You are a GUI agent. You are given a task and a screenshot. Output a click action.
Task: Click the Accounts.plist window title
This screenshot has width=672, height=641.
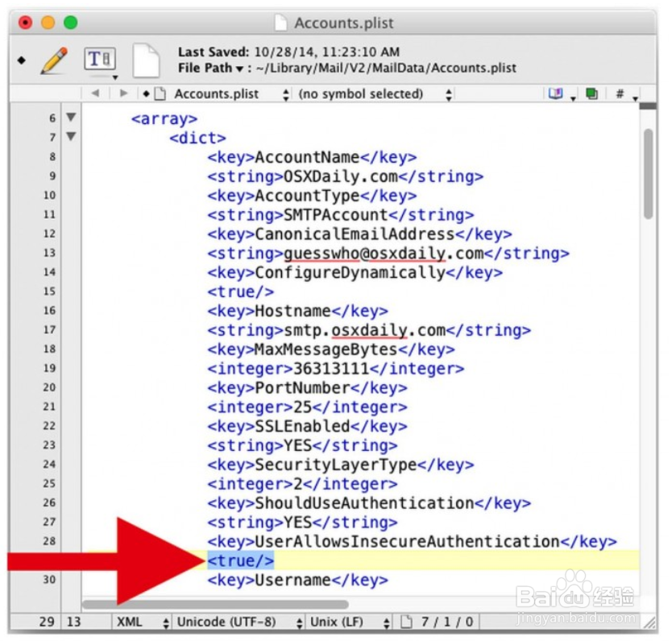coord(344,23)
